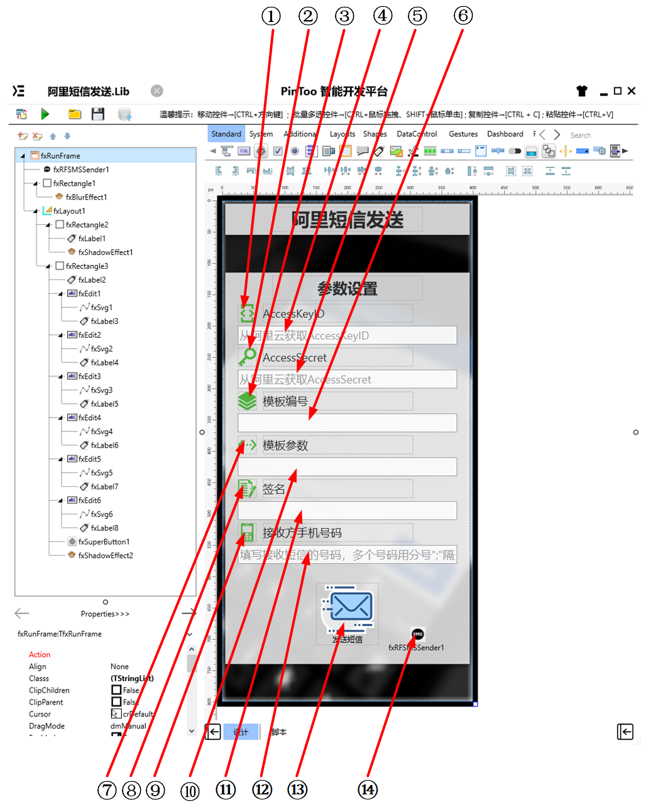Toggle the ClipParent checkbox
The height and width of the screenshot is (812, 646).
pos(116,702)
